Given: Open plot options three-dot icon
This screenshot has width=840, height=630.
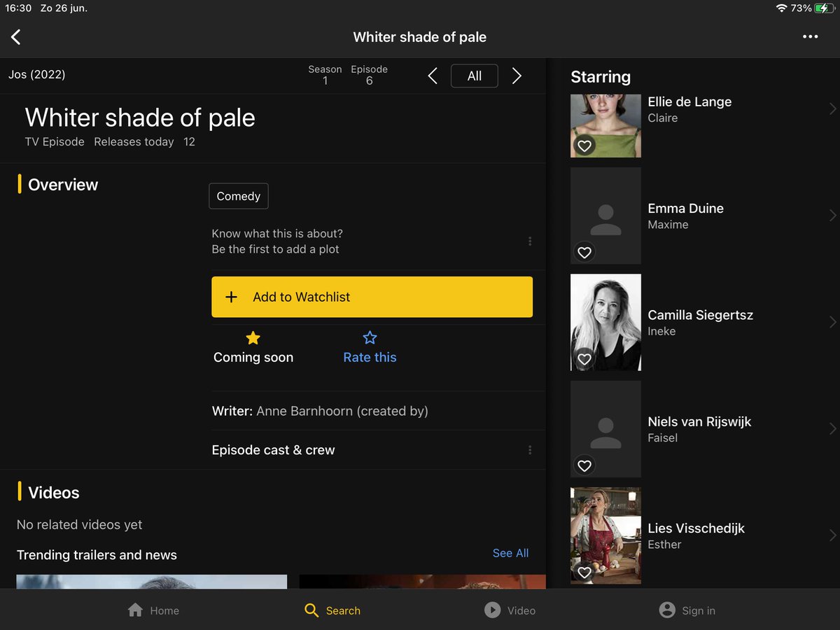Looking at the screenshot, I should pos(530,241).
